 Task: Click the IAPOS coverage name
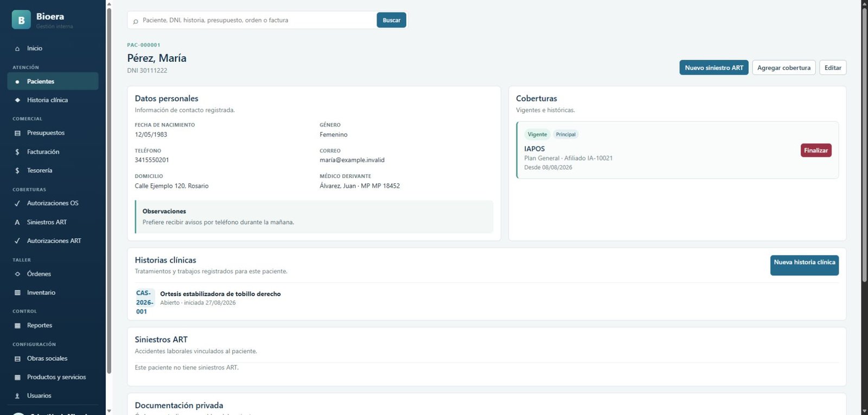click(x=534, y=149)
